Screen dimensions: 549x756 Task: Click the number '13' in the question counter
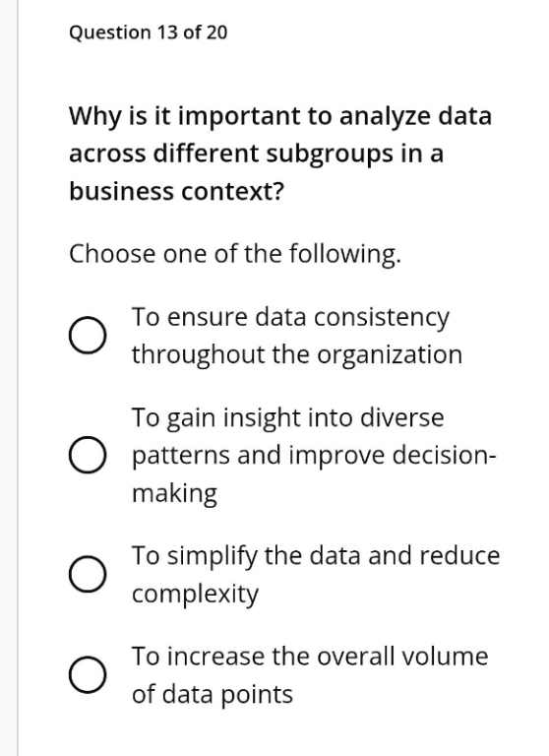point(167,32)
